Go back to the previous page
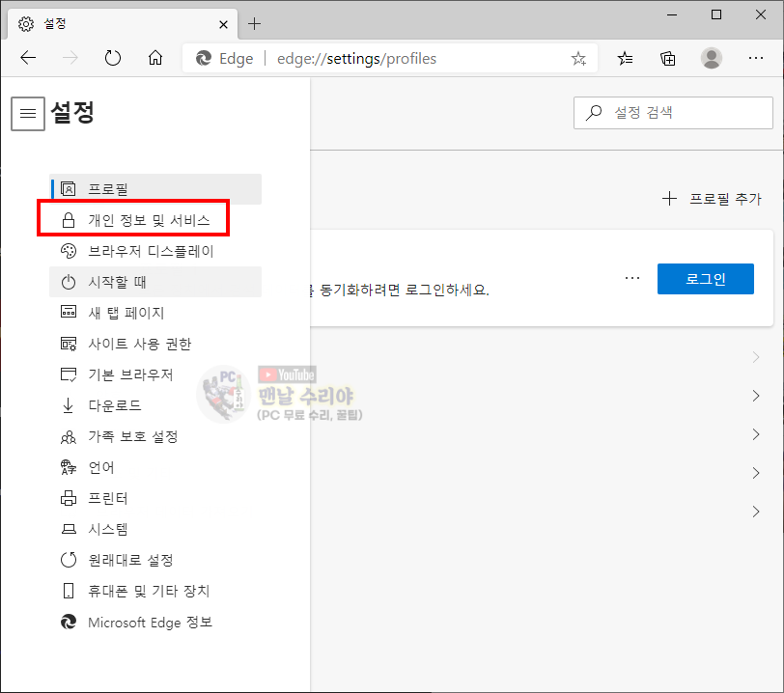This screenshot has width=784, height=693. tap(28, 58)
